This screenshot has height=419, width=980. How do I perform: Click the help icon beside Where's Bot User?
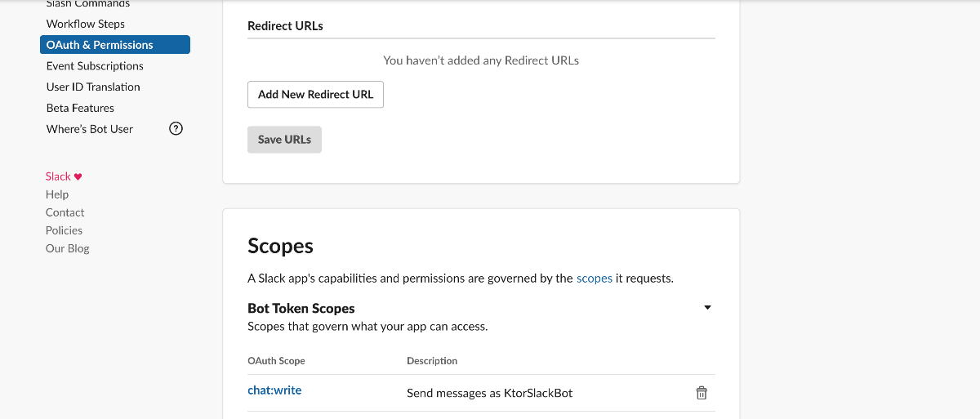point(176,128)
